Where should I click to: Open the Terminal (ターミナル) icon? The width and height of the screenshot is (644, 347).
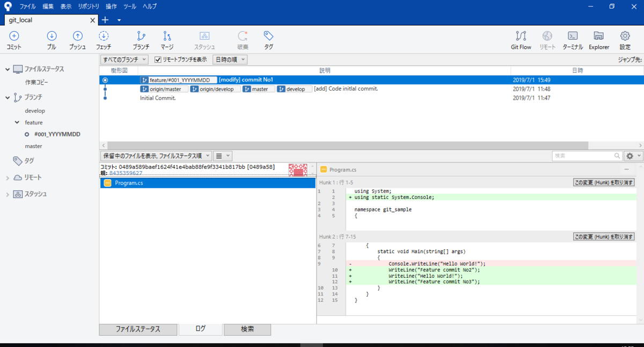(573, 36)
